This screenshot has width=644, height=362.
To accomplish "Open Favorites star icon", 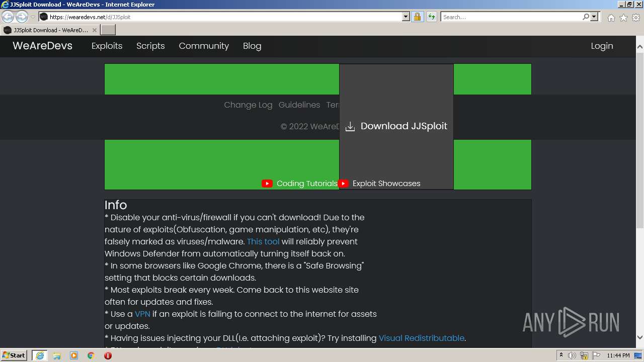I will click(x=623, y=18).
